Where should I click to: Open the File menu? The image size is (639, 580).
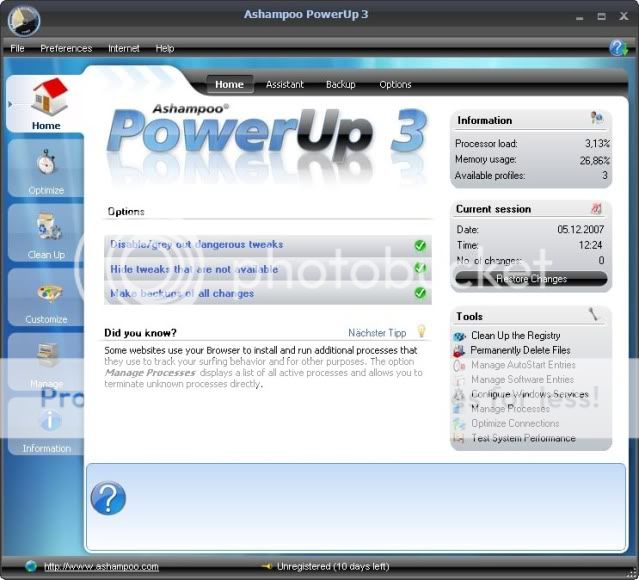pos(17,48)
